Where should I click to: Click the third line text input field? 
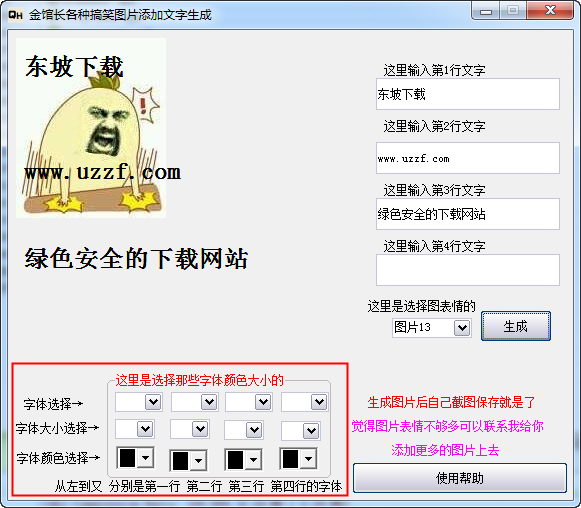pos(468,214)
